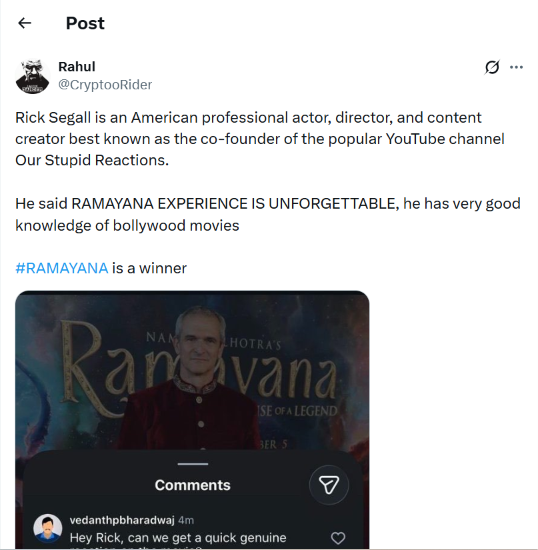
Task: Select the Comments title in the sheet
Action: click(x=193, y=485)
